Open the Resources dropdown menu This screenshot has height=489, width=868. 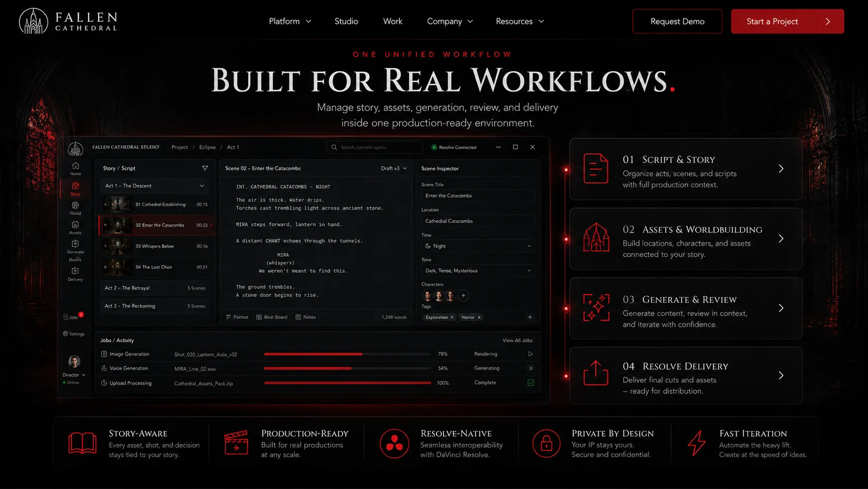tap(520, 21)
